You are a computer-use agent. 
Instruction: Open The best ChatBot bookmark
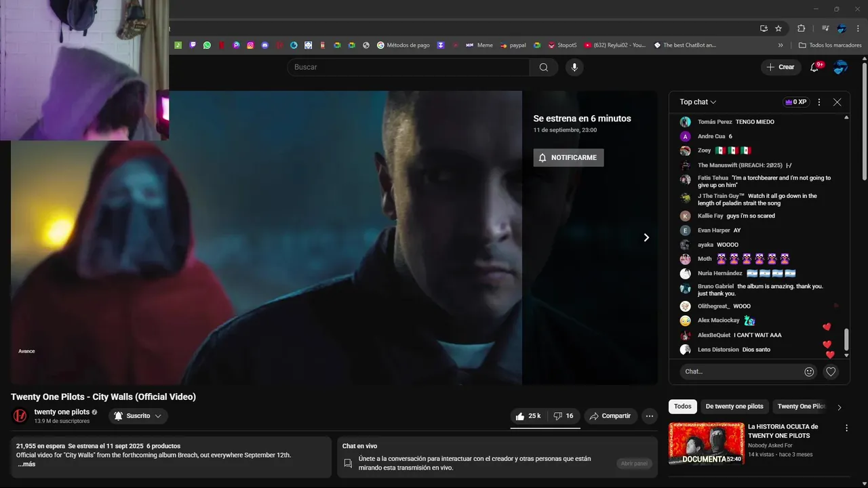point(685,45)
